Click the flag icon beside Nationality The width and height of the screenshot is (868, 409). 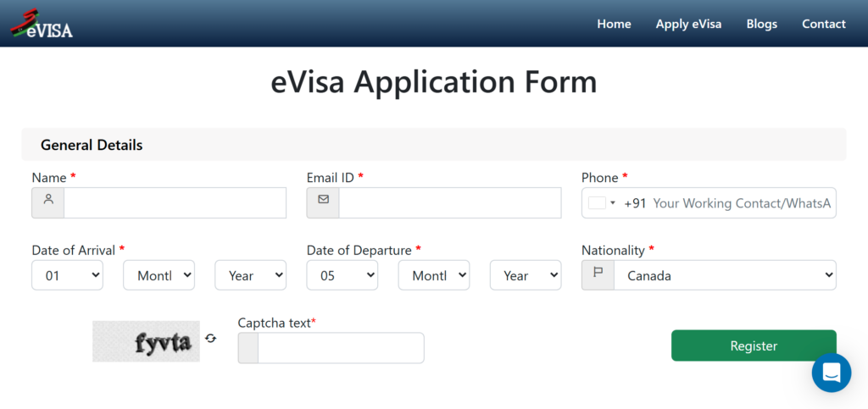click(x=598, y=275)
